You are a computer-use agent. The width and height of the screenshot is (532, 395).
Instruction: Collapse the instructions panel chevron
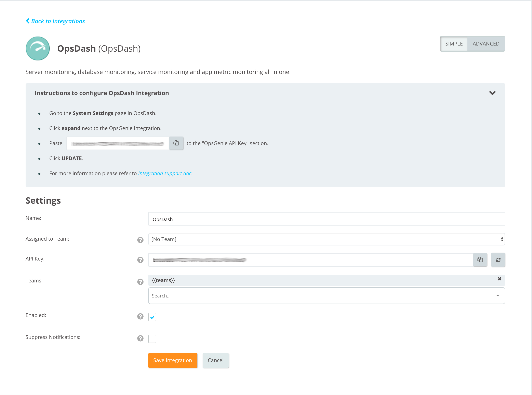pos(492,93)
